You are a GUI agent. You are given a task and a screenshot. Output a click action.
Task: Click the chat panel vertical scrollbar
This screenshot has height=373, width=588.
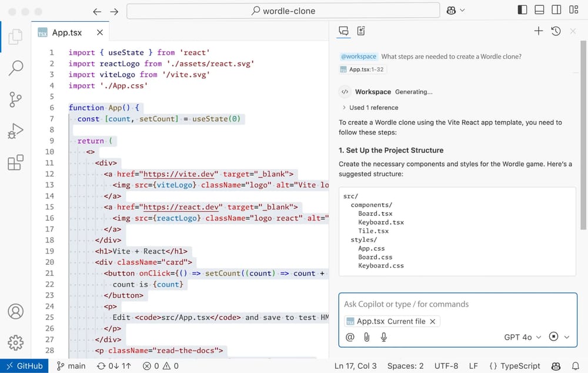583,141
